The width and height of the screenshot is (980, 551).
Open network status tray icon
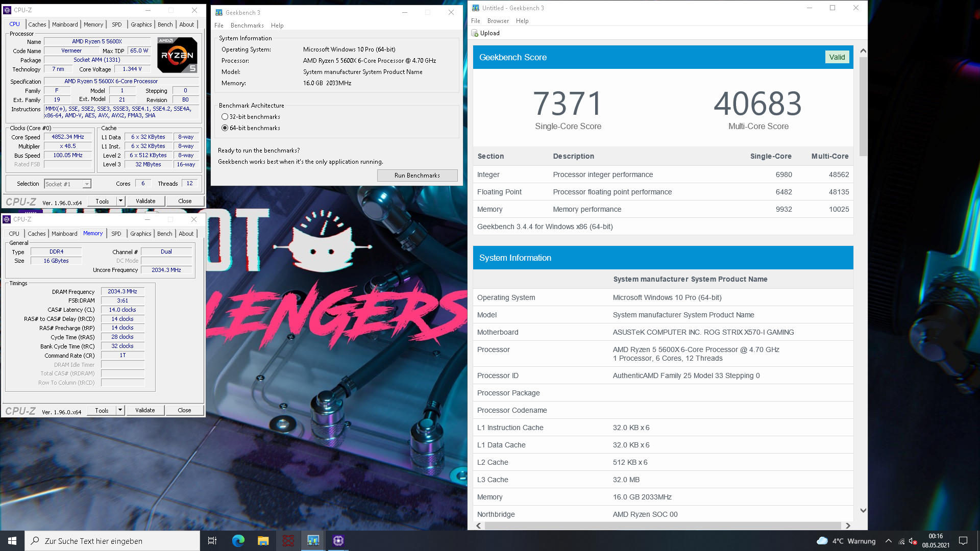pos(901,541)
